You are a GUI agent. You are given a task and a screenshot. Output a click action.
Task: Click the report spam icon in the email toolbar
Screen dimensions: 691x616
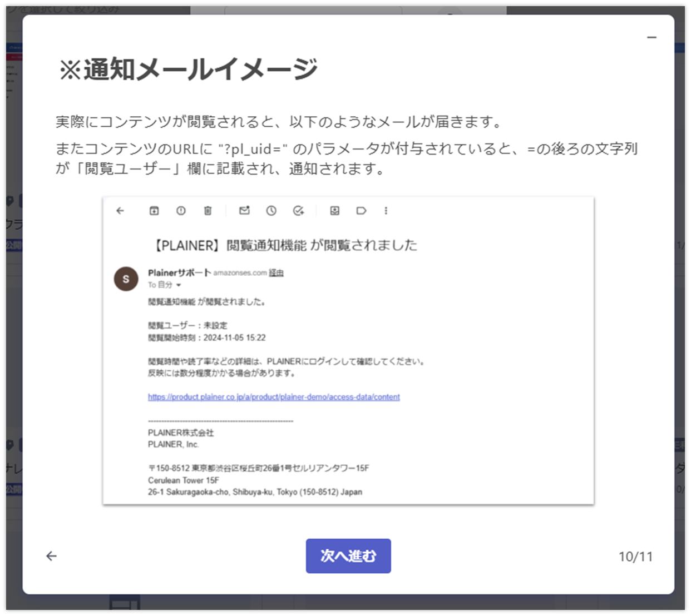[181, 211]
